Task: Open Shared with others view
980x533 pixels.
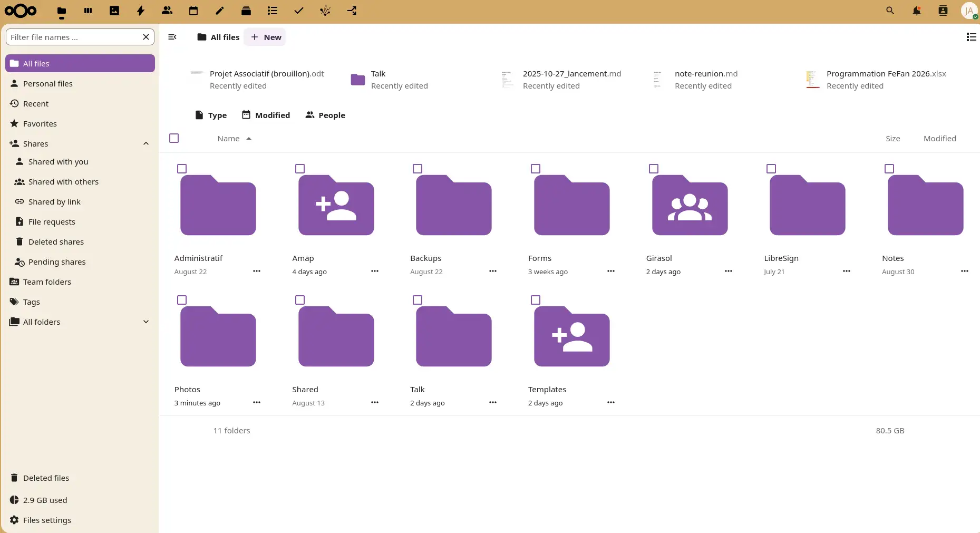Action: point(63,182)
